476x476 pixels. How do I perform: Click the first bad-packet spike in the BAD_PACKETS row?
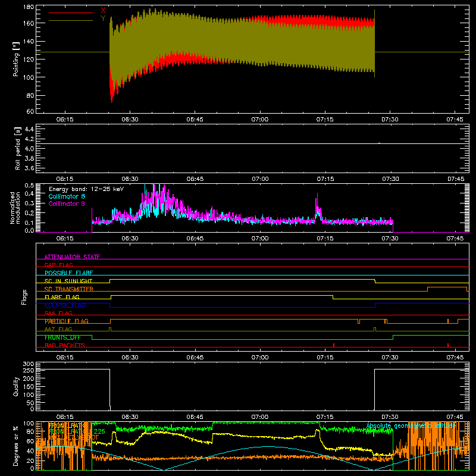334,345
